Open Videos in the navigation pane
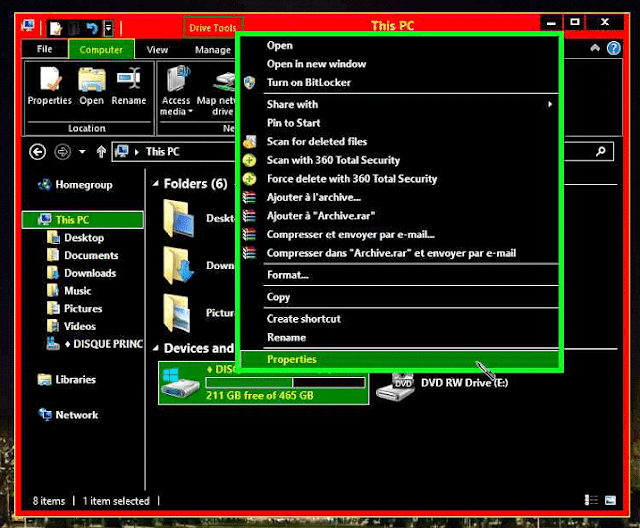Viewport: 640px width, 528px height. tap(71, 326)
